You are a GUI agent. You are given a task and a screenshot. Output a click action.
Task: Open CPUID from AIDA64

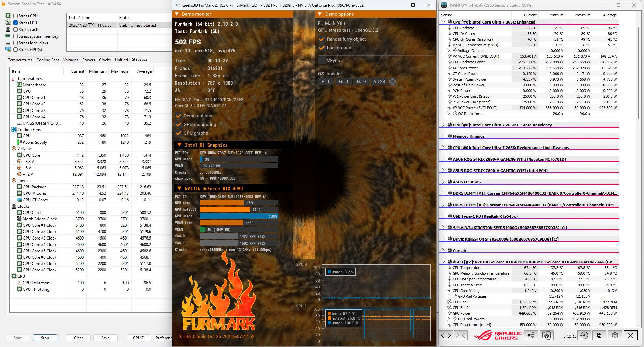139,338
